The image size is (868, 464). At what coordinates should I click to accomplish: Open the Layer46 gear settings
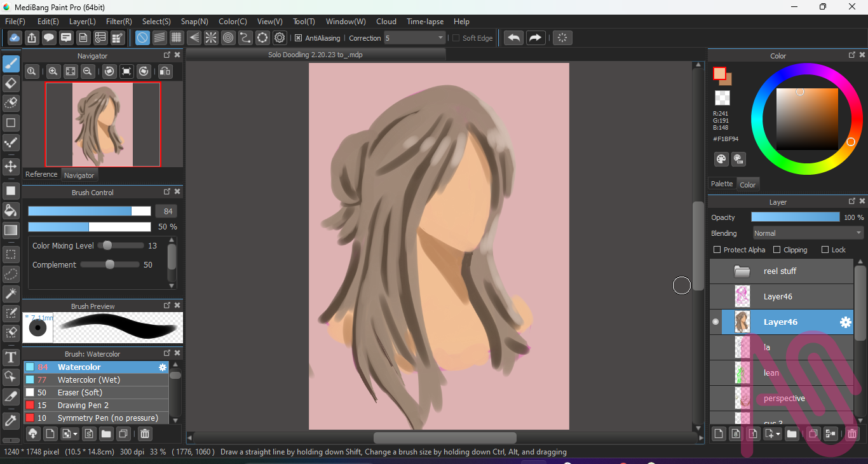(845, 322)
